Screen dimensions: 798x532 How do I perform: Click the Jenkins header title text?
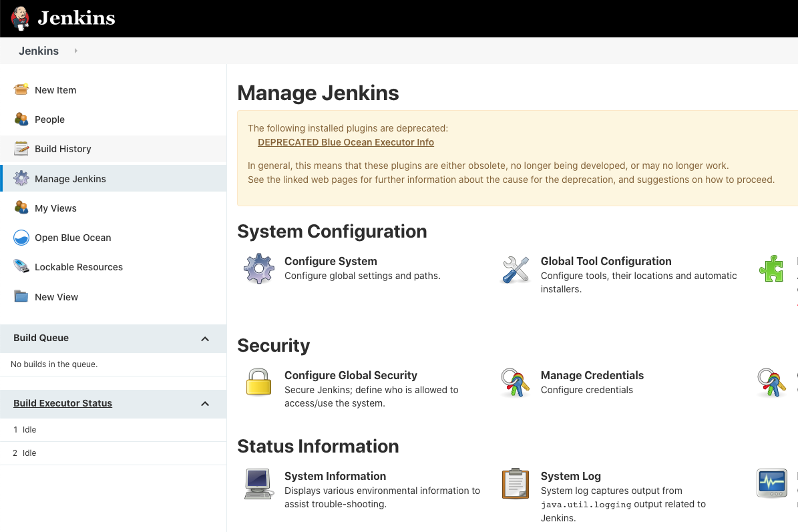pos(76,18)
